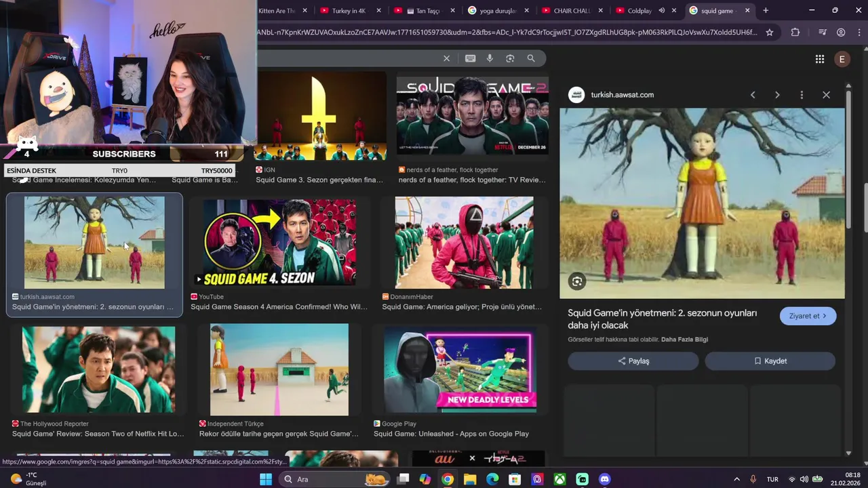Switch to the Turkey in 4K tab
The width and height of the screenshot is (868, 488).
tap(349, 10)
